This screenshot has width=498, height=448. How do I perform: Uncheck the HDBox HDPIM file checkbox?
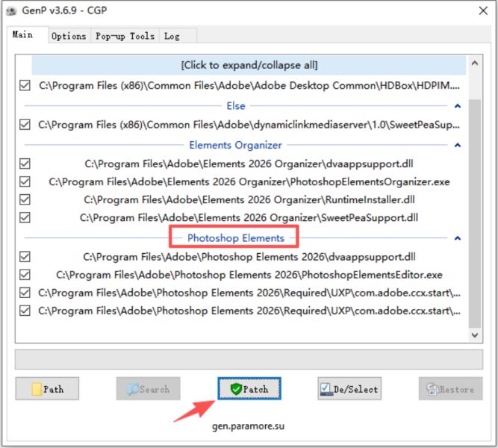coord(25,85)
